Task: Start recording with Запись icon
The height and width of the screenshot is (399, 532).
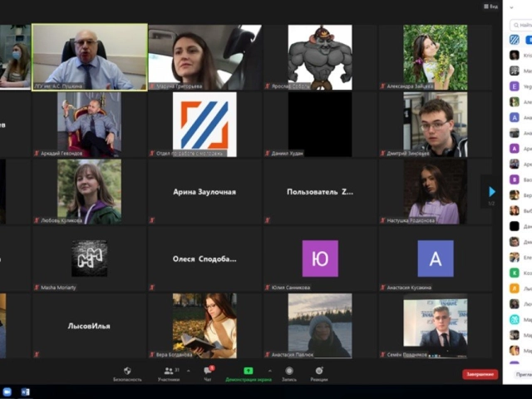Action: (289, 371)
